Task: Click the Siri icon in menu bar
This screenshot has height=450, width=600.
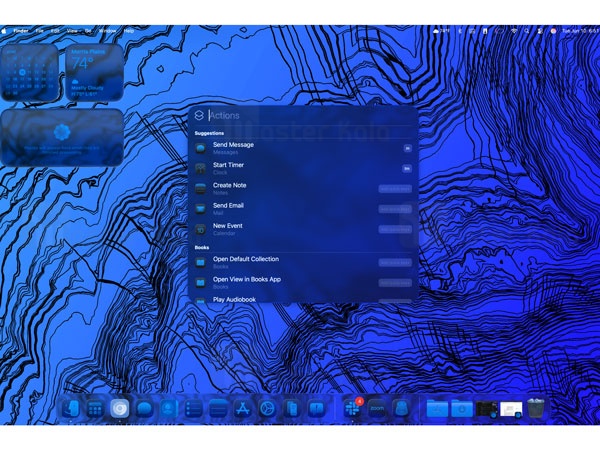Action: point(553,31)
